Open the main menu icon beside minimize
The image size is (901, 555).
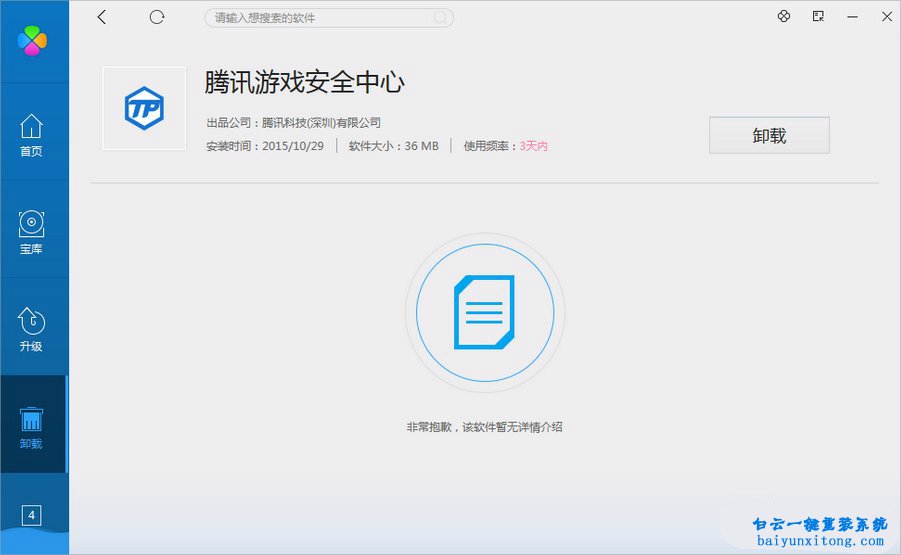pyautogui.click(x=818, y=17)
